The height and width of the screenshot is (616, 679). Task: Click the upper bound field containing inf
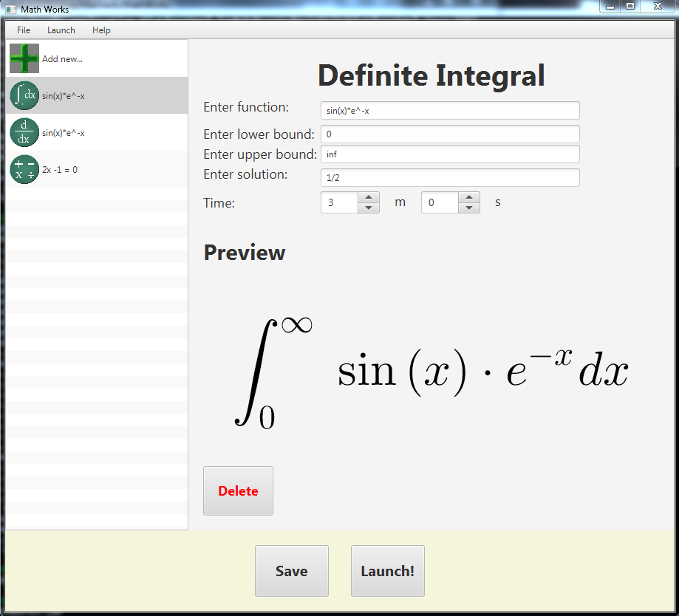450,154
